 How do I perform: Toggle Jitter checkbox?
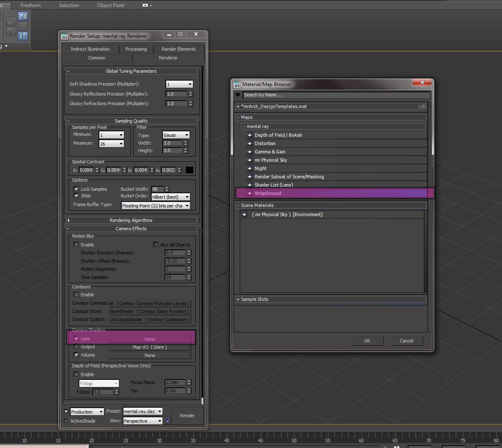pyautogui.click(x=76, y=196)
